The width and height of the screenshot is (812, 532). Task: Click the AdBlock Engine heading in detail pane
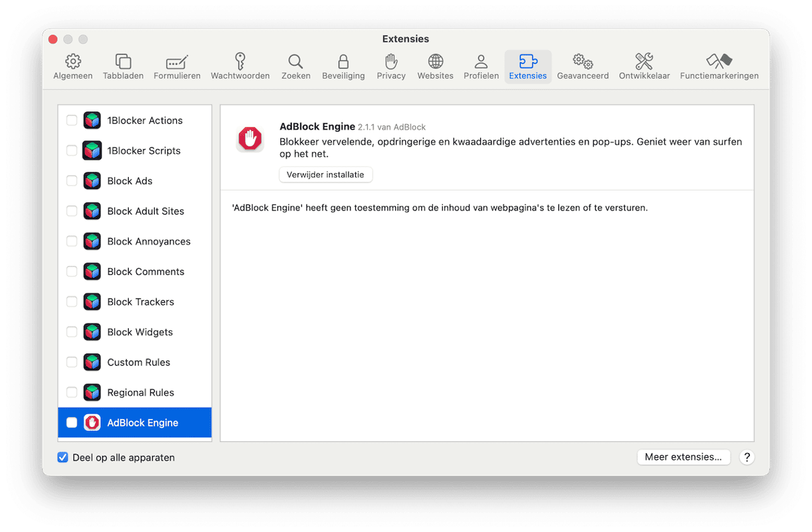pyautogui.click(x=317, y=126)
